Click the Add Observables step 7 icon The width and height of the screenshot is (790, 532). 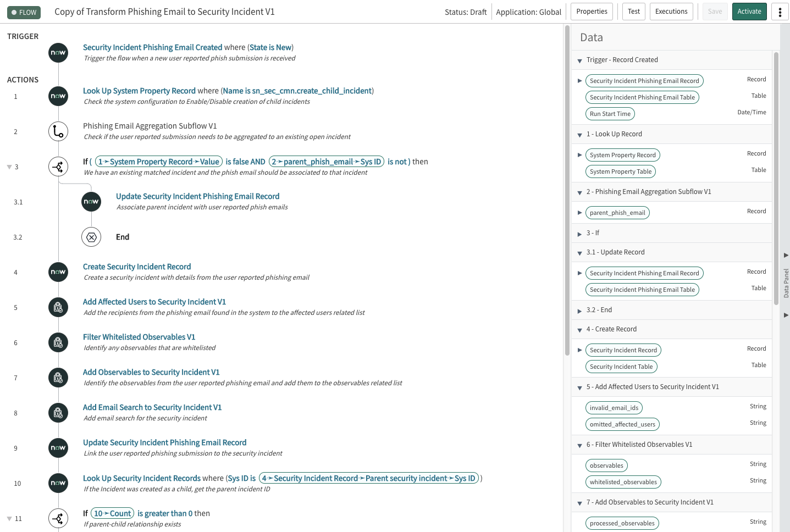58,378
